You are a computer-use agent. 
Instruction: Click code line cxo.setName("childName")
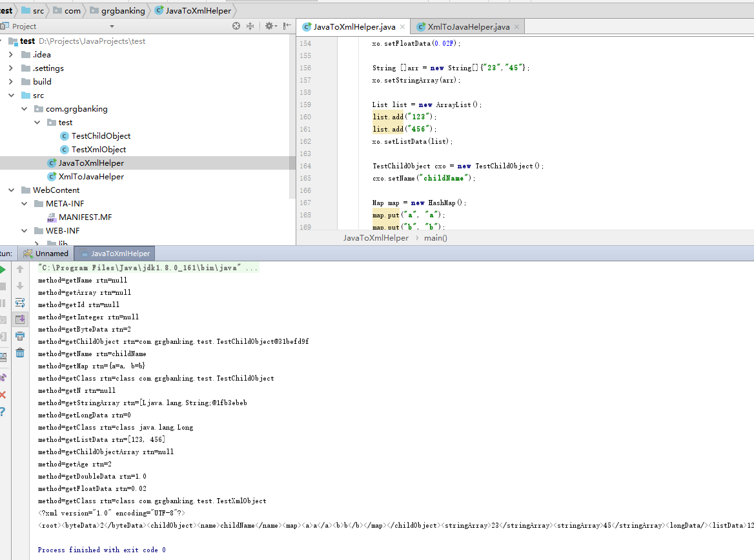click(x=424, y=178)
